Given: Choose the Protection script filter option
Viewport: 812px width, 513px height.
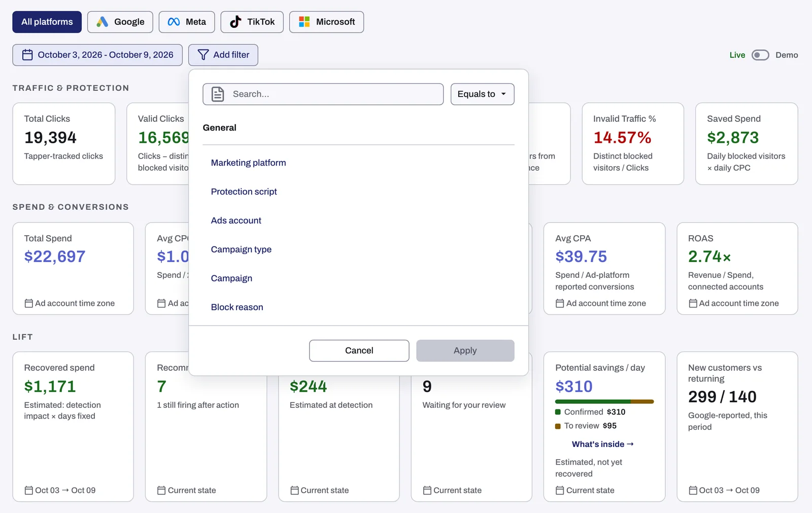Looking at the screenshot, I should [x=244, y=191].
